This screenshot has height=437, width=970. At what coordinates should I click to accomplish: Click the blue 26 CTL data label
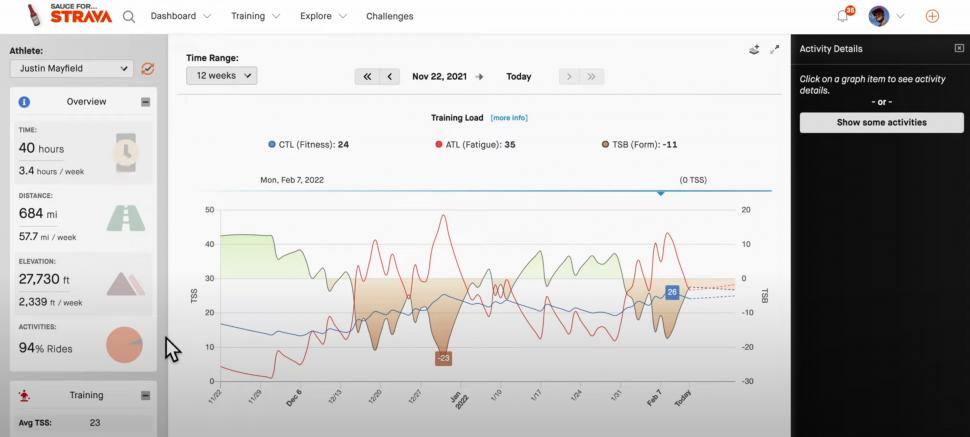[672, 292]
